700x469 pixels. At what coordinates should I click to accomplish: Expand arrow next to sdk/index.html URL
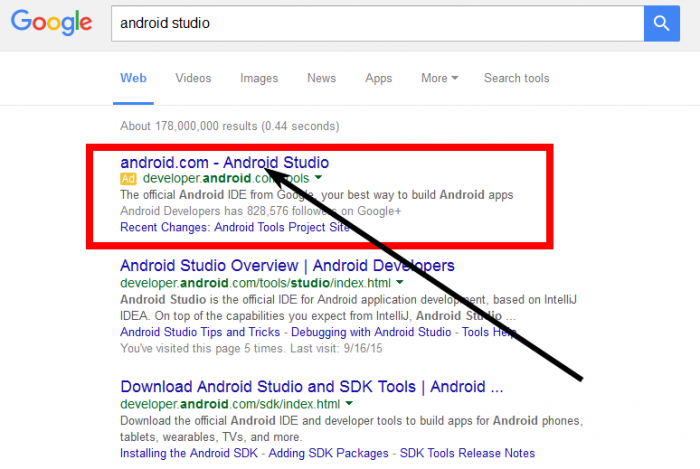pos(349,403)
